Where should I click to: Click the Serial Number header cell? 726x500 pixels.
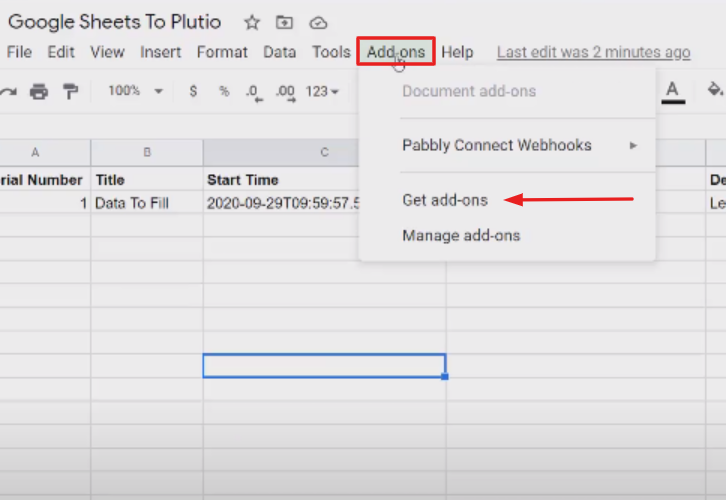pos(45,180)
